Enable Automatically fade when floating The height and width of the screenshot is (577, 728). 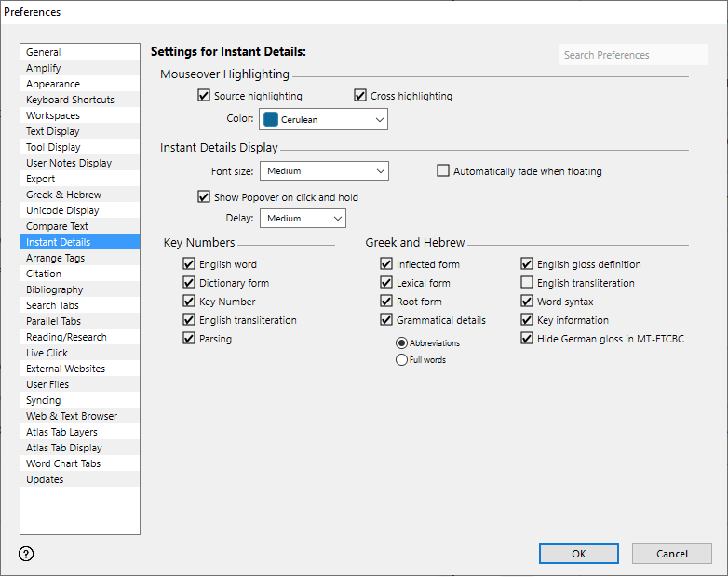point(443,171)
